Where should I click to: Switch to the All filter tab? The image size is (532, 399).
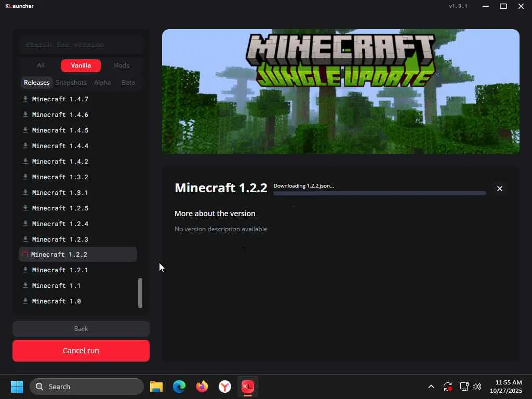point(41,65)
